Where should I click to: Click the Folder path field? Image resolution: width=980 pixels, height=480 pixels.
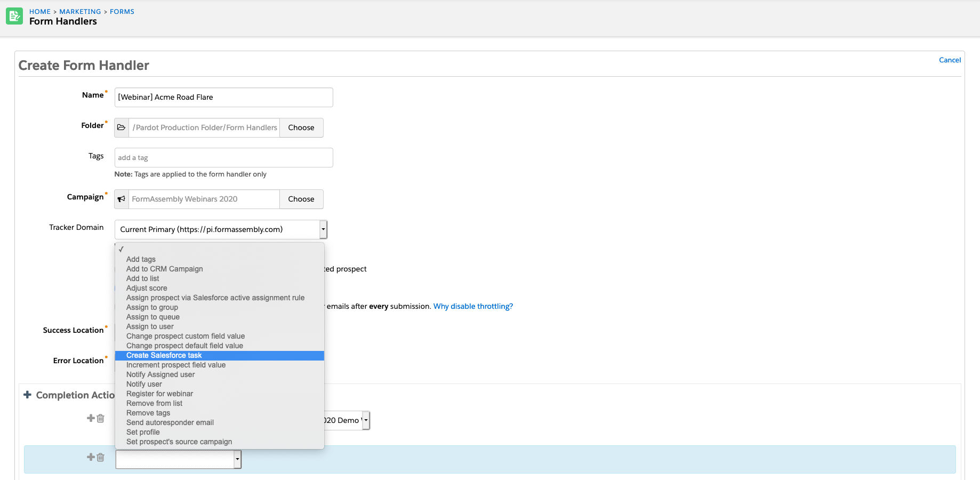click(x=204, y=127)
